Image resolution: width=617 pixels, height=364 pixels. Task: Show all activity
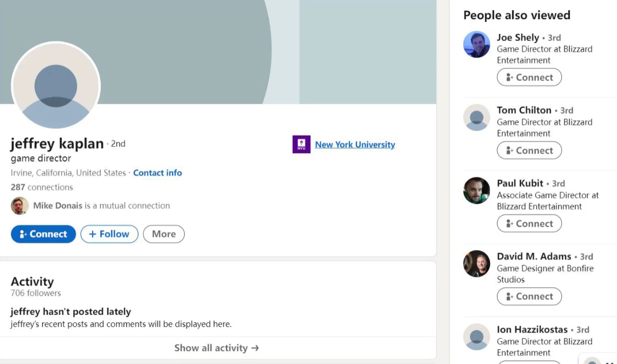tap(217, 348)
